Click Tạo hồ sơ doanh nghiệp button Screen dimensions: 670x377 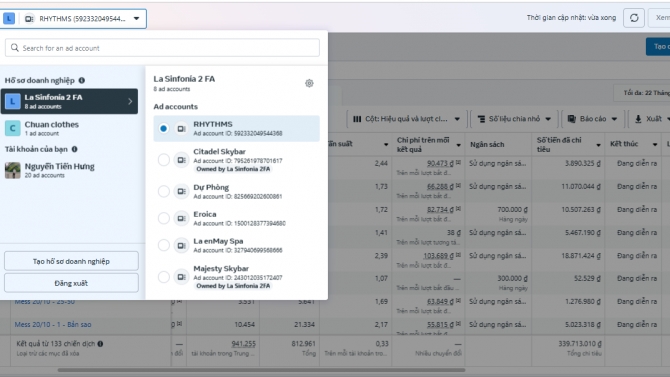tap(71, 261)
